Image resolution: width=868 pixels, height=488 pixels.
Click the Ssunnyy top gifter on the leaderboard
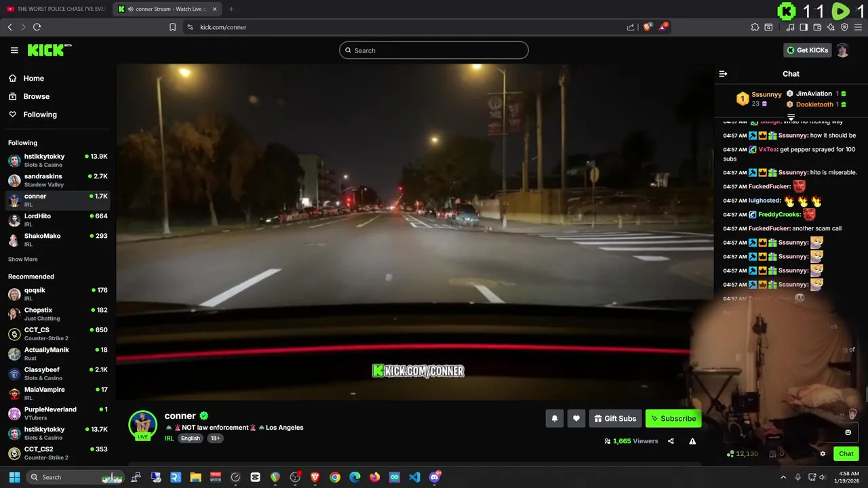point(759,99)
